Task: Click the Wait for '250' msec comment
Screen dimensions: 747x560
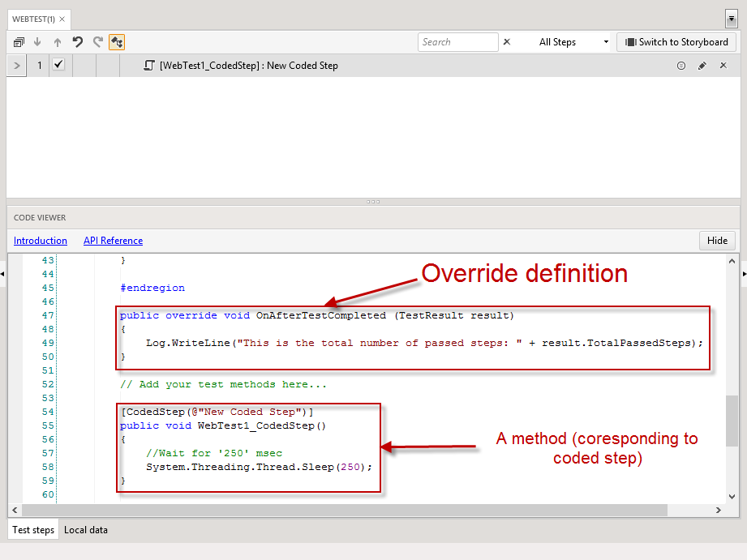Action: click(x=214, y=453)
